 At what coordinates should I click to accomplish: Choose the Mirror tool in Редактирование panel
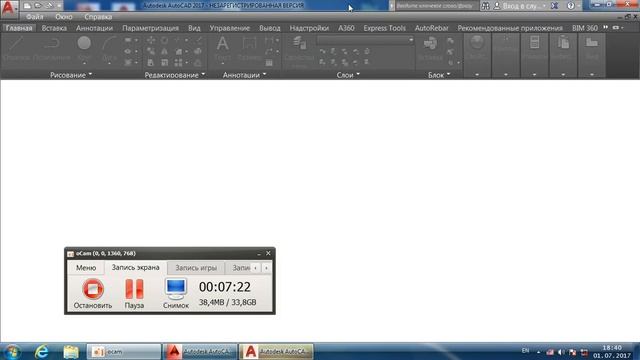coord(164,51)
